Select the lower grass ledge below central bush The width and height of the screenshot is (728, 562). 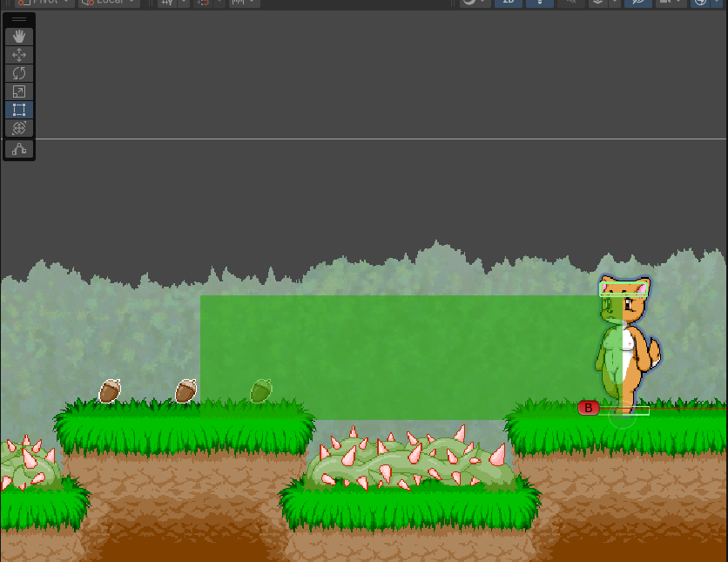click(409, 504)
